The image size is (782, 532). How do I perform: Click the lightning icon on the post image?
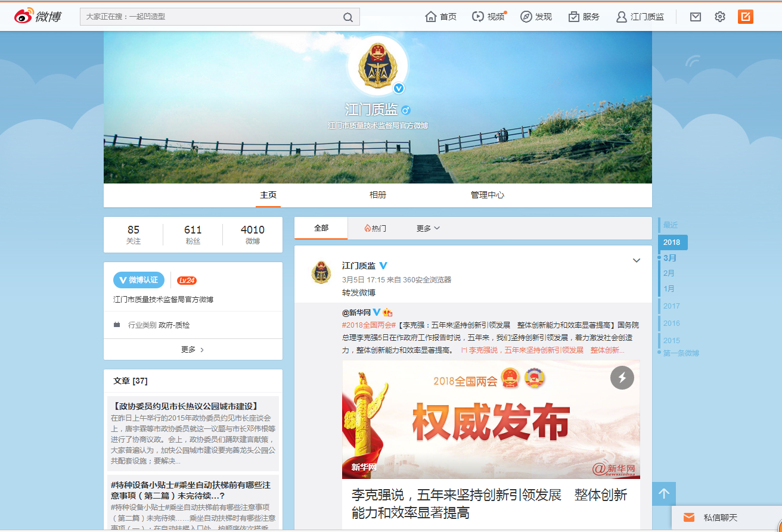click(622, 378)
